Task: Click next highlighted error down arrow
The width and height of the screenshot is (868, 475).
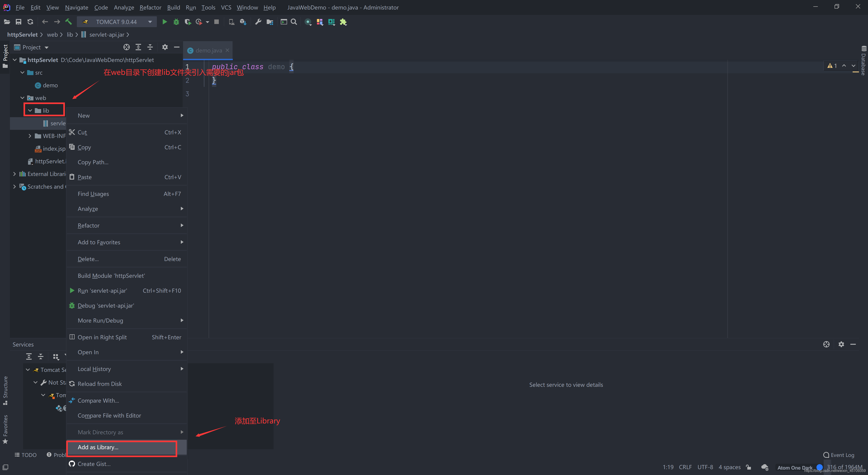Action: coord(854,66)
